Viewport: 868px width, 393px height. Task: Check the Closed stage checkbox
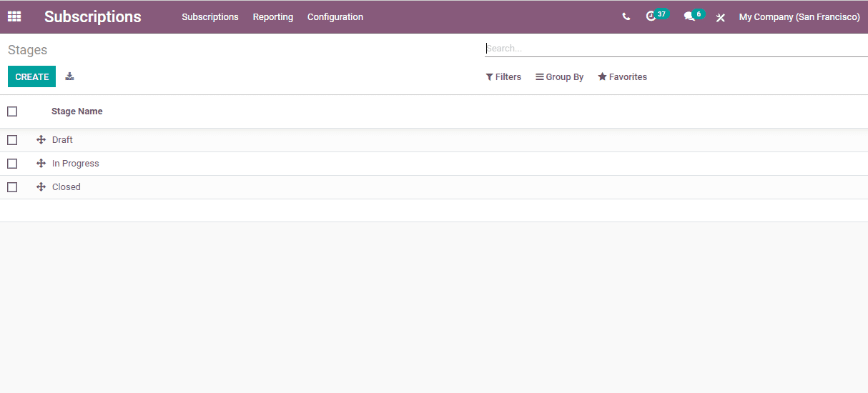coord(12,187)
